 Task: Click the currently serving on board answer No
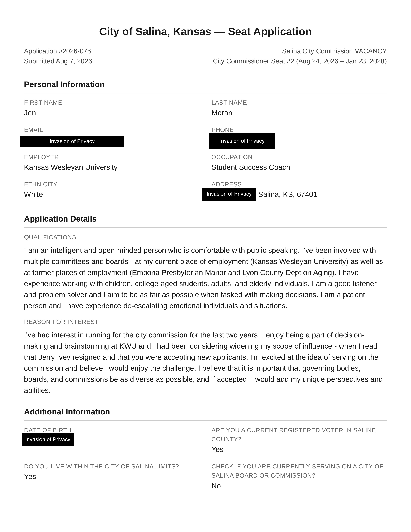(216, 486)
